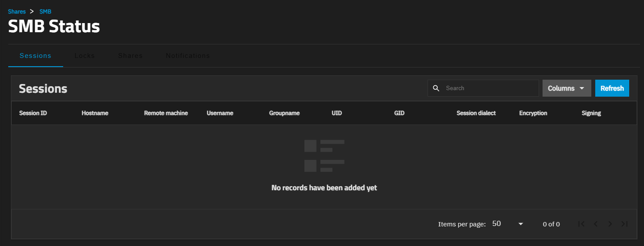Image resolution: width=644 pixels, height=246 pixels.
Task: Sort by the GID column header
Action: (399, 113)
